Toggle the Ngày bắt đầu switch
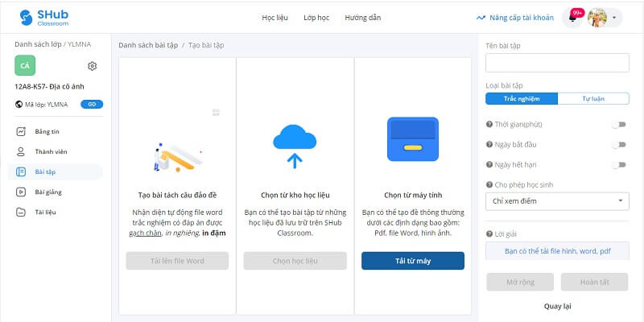 click(x=619, y=145)
